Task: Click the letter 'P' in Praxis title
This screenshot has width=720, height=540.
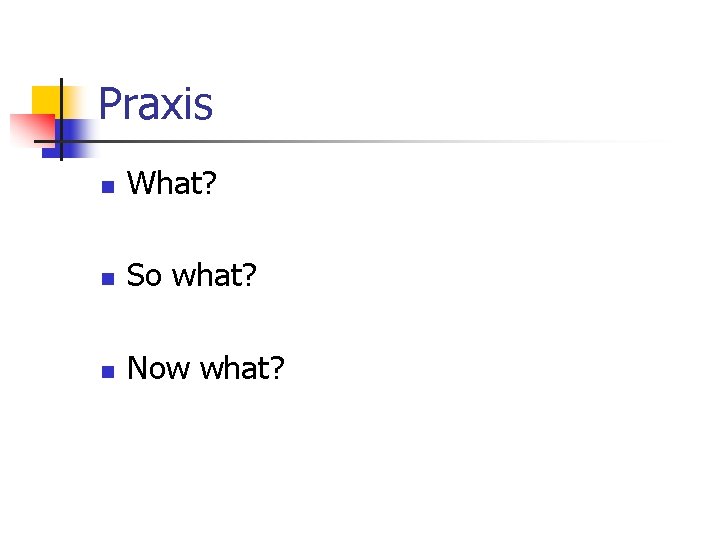Action: (110, 104)
